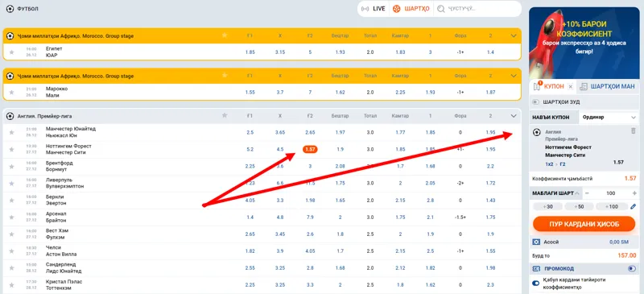644x294 pixels.
Task: Edit quick stake presets with pencil icon
Action: coord(634,206)
